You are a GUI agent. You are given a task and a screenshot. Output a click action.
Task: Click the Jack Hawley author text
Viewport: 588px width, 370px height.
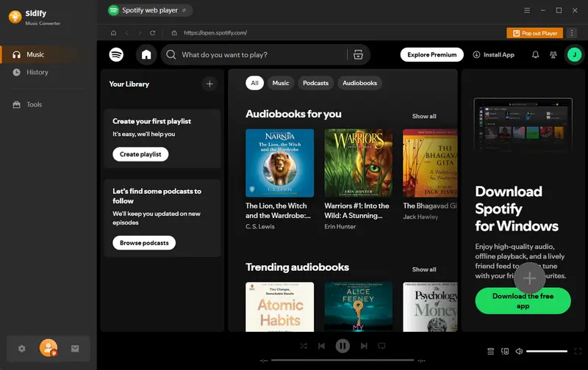click(x=420, y=217)
